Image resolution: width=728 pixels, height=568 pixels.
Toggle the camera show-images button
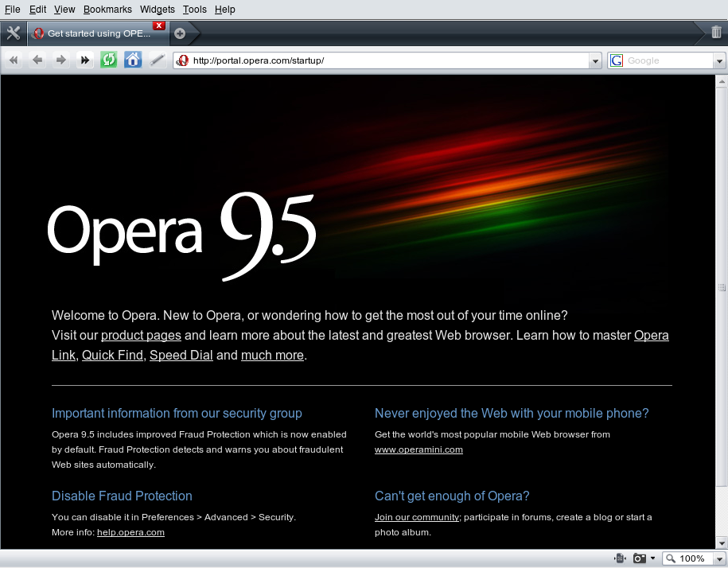(x=640, y=558)
